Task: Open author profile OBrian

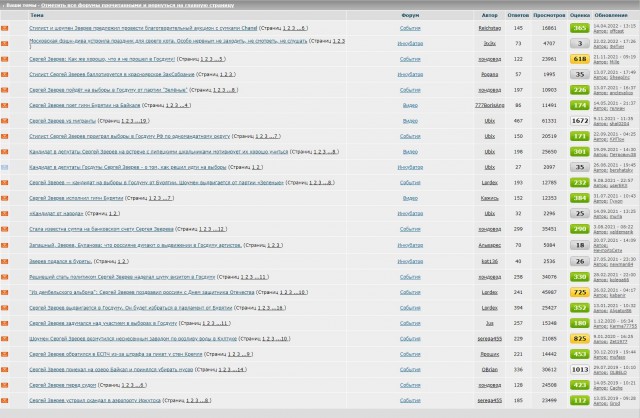Action: tap(489, 370)
